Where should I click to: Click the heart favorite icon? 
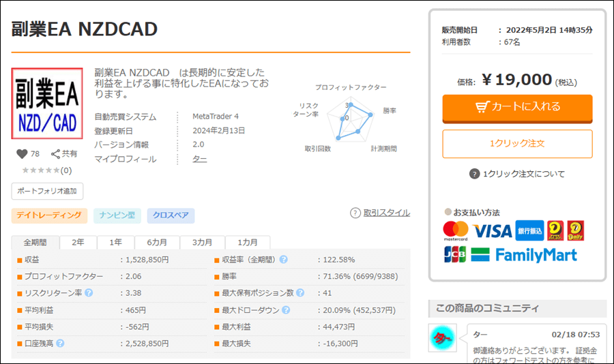(x=22, y=154)
